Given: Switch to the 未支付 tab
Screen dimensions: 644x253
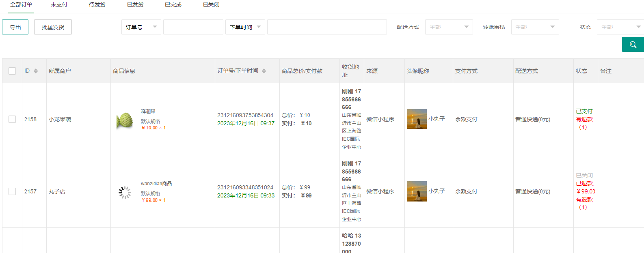Looking at the screenshot, I should coord(59,5).
